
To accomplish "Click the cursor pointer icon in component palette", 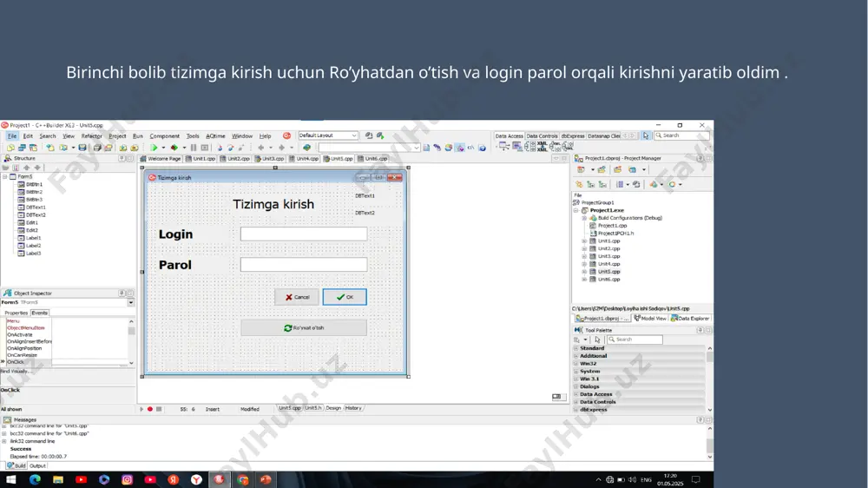I will [646, 135].
